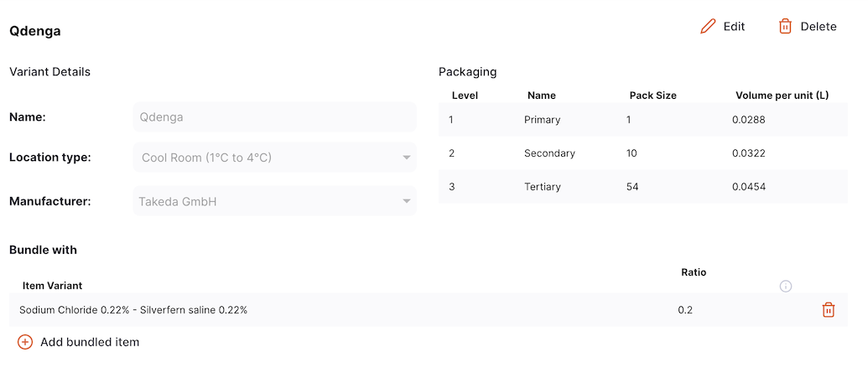
Task: Click the Edit button label
Action: tap(734, 27)
